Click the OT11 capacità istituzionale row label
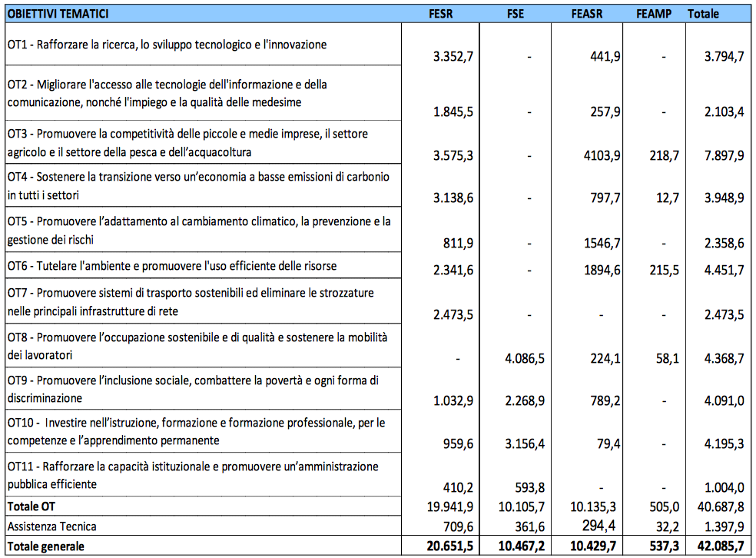Screen dimensions: 756x558 pos(193,475)
